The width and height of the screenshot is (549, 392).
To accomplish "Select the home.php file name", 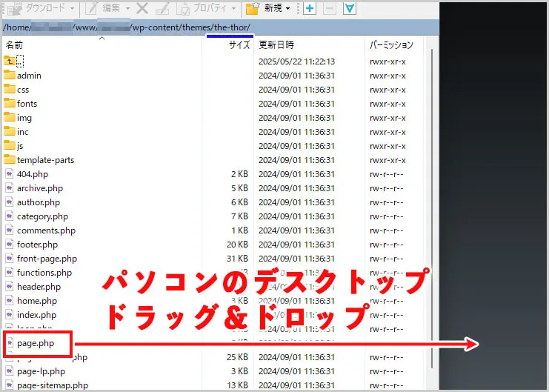I will 37,301.
